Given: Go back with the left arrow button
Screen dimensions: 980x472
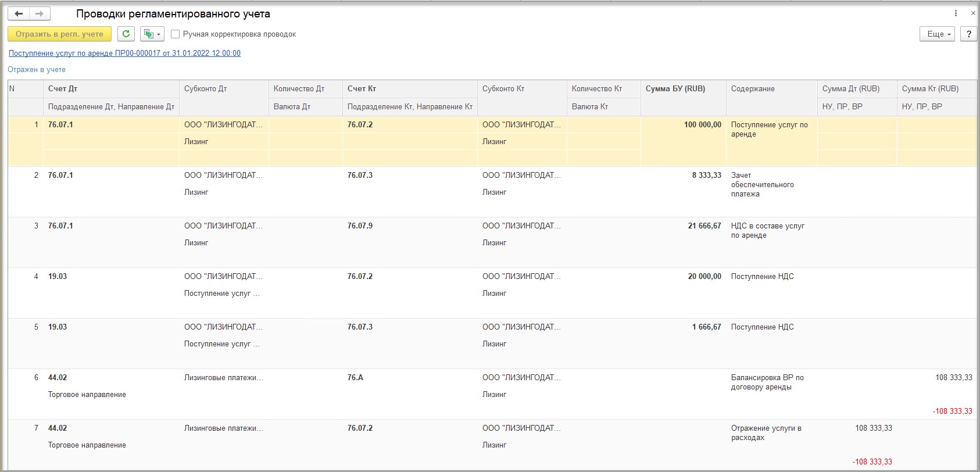Looking at the screenshot, I should (19, 13).
